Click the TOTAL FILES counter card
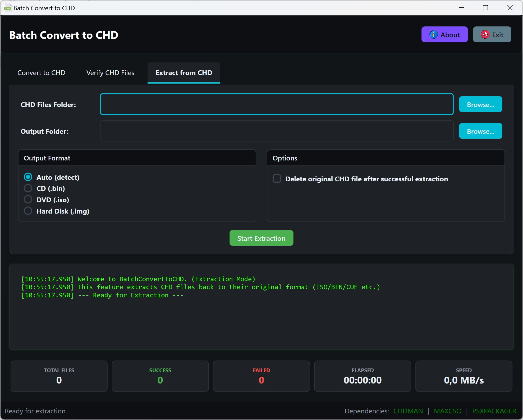The width and height of the screenshot is (523, 420). pyautogui.click(x=59, y=376)
